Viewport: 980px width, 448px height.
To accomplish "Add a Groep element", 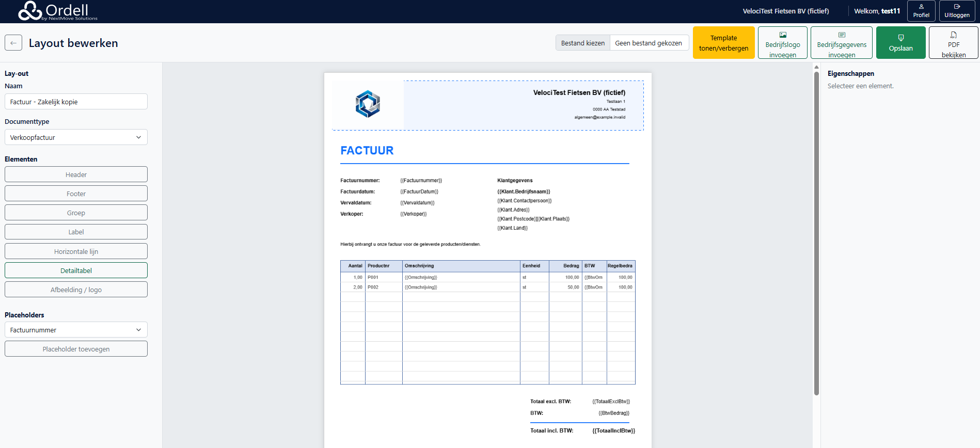I will pos(76,213).
